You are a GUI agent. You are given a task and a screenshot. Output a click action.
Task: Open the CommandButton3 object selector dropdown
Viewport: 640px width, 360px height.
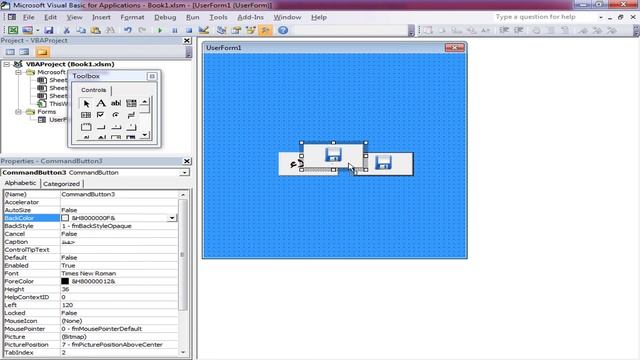184,173
